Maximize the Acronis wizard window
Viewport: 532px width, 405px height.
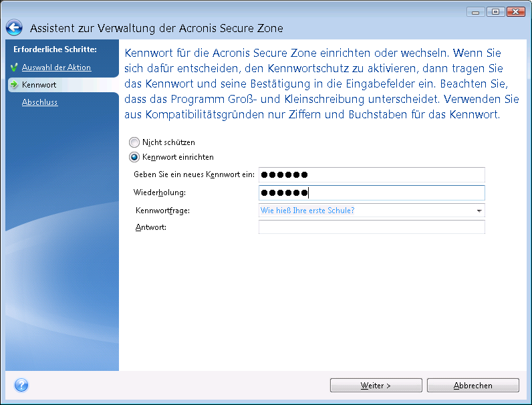coord(495,11)
